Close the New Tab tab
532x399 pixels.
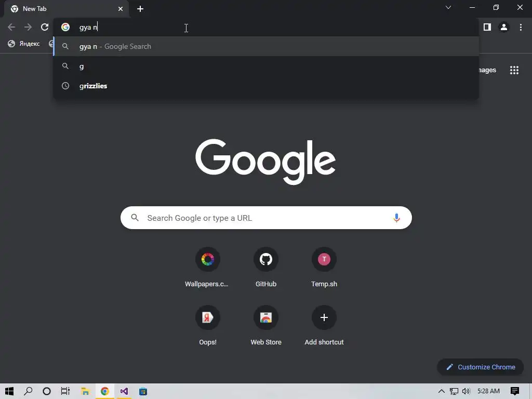tap(121, 9)
